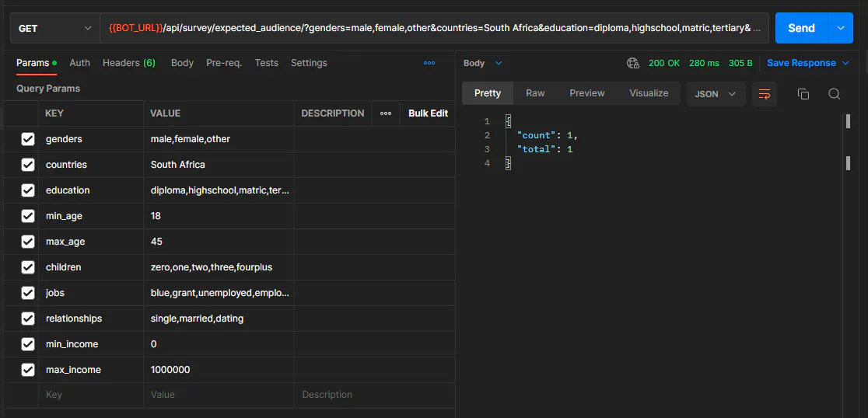Expand the JSON format dropdown
This screenshot has width=868, height=418.
pyautogui.click(x=715, y=94)
